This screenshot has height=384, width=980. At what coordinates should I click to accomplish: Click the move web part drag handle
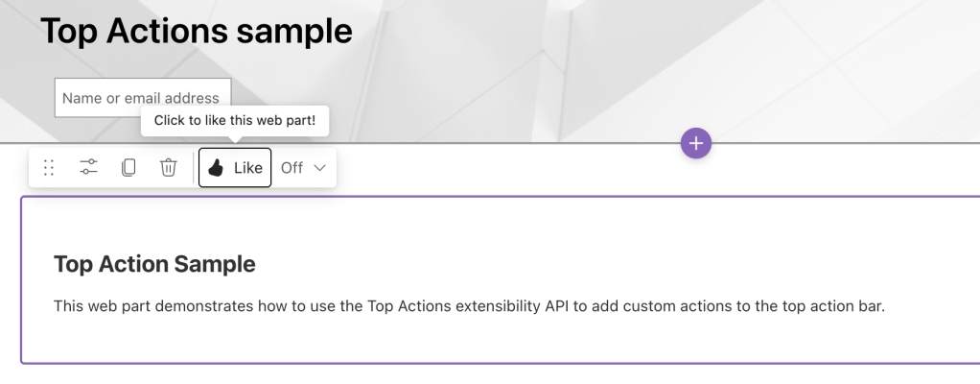49,168
